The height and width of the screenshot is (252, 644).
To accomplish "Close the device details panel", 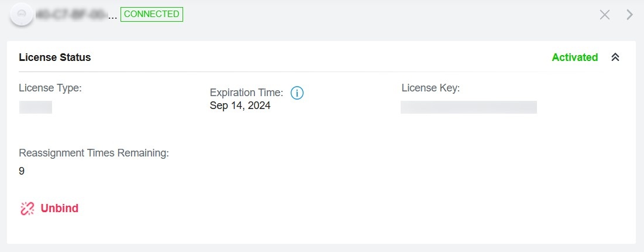I will pos(605,15).
